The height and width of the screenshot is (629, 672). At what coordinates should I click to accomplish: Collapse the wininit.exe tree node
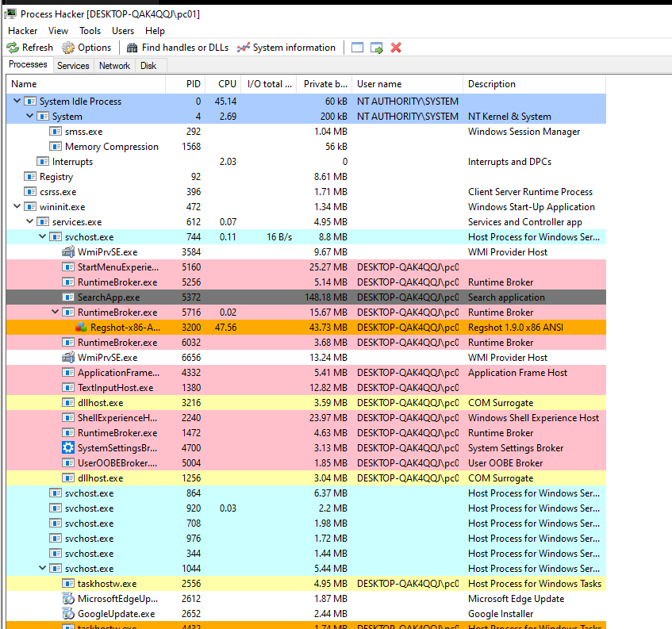17,206
